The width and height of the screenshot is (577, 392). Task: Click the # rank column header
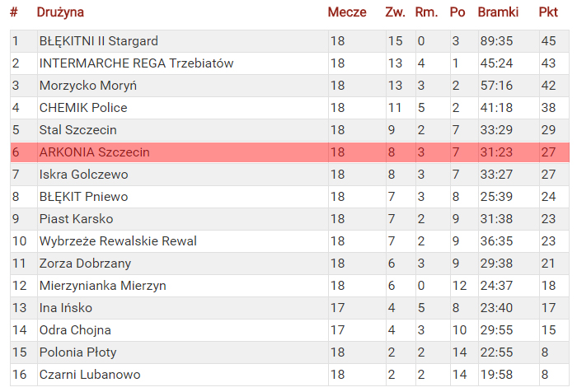pyautogui.click(x=14, y=12)
